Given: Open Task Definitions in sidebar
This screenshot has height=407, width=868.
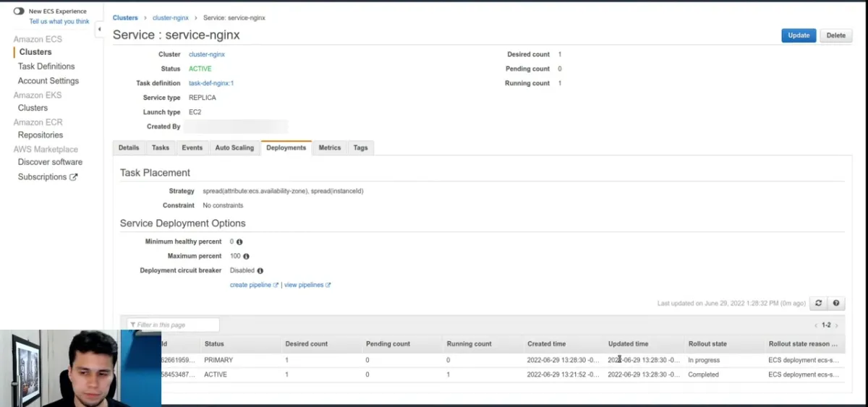Looking at the screenshot, I should coord(46,67).
